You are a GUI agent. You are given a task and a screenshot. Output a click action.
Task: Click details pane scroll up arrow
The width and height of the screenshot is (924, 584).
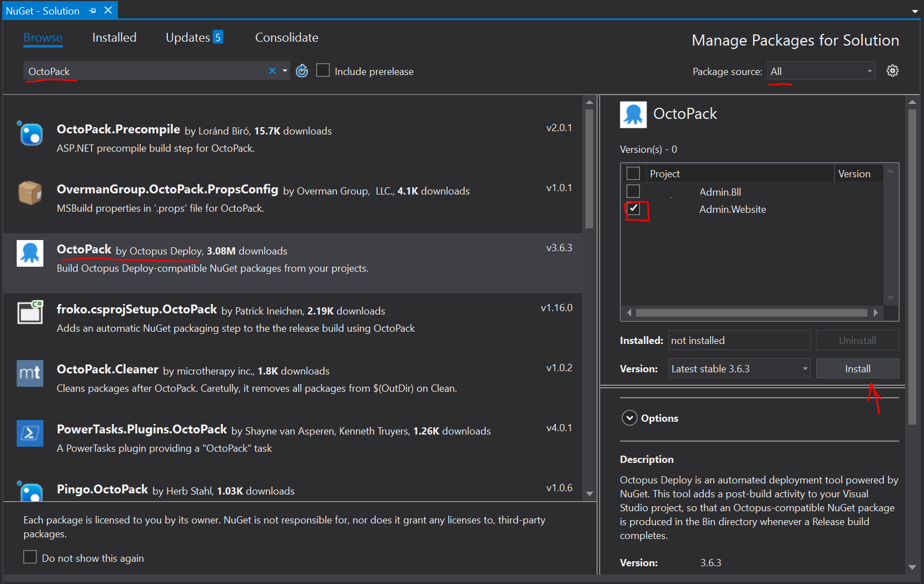pyautogui.click(x=912, y=102)
